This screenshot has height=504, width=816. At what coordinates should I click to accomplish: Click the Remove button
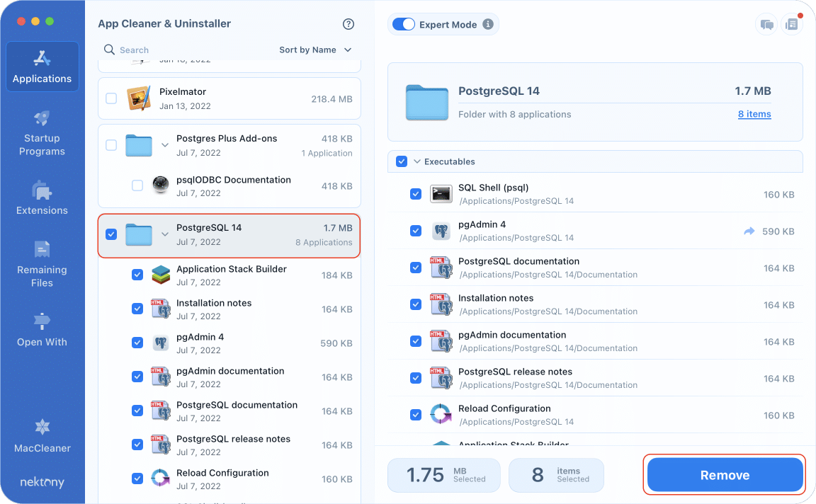[725, 475]
